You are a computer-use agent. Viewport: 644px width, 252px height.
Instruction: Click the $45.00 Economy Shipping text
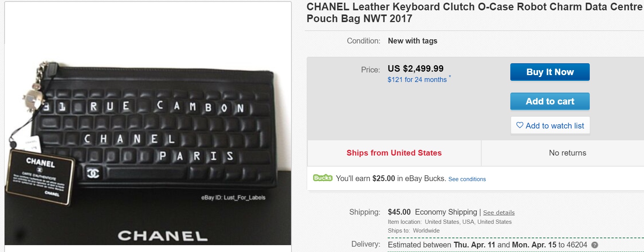pyautogui.click(x=432, y=212)
